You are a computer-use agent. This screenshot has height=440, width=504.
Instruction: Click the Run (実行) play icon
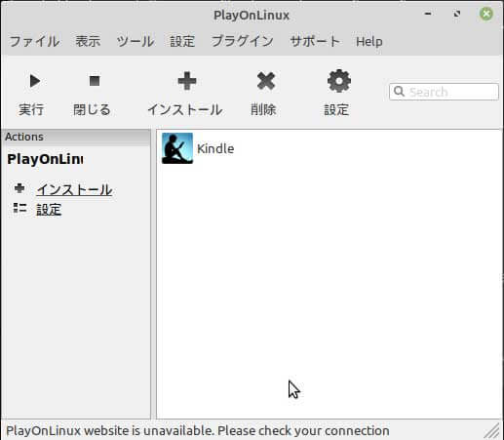click(x=35, y=81)
